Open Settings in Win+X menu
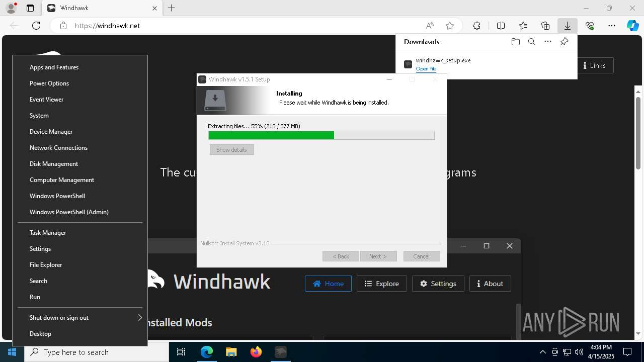 [x=80, y=249]
